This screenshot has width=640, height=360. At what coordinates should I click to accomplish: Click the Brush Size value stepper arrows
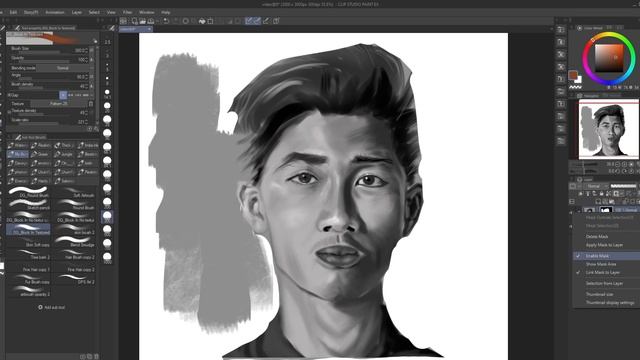coord(87,50)
